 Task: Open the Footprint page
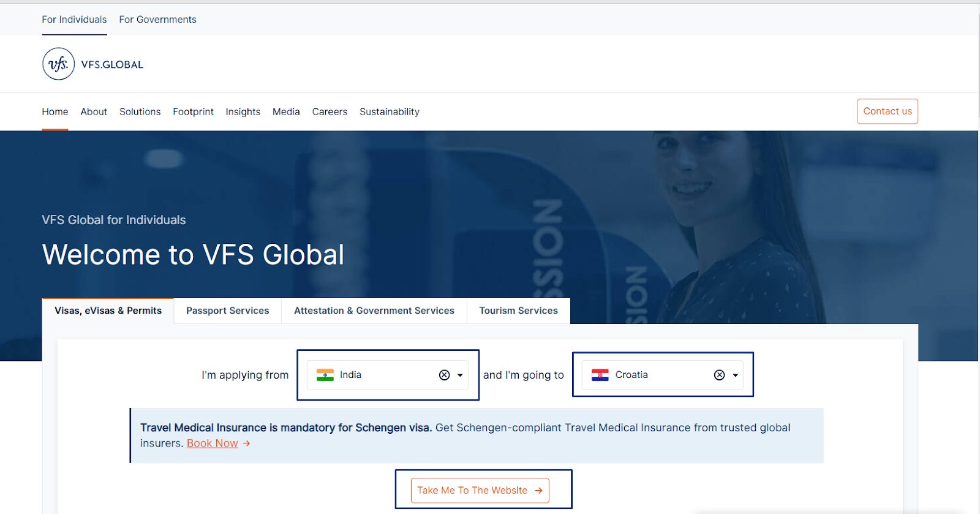coord(193,111)
